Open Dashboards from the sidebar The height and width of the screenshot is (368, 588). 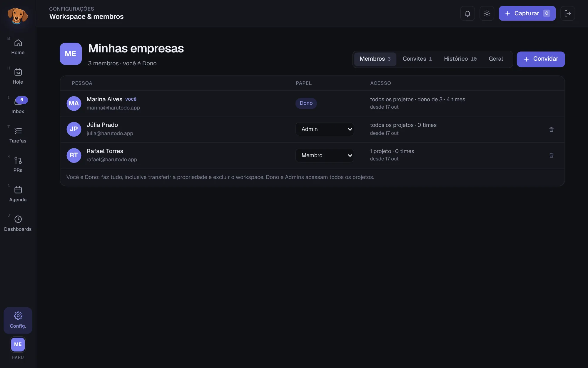[18, 224]
